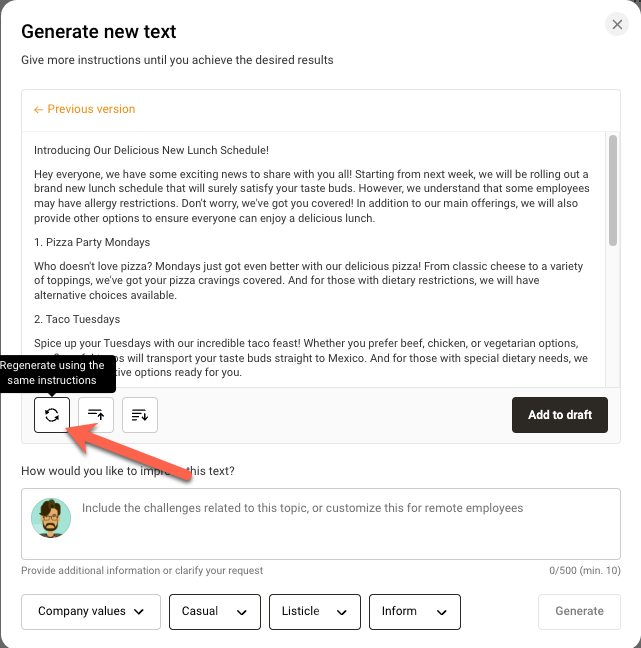Click the Regenerate circular arrows icon
Image resolution: width=641 pixels, height=648 pixels.
[52, 415]
